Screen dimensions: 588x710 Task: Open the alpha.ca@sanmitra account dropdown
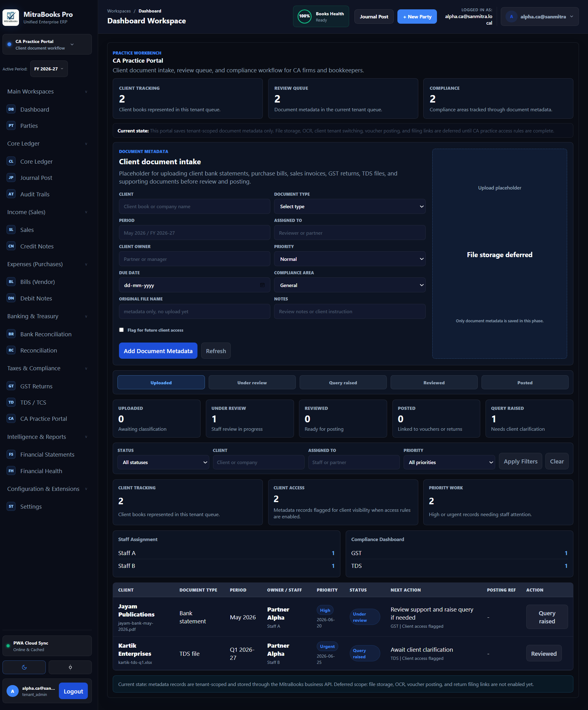(540, 17)
